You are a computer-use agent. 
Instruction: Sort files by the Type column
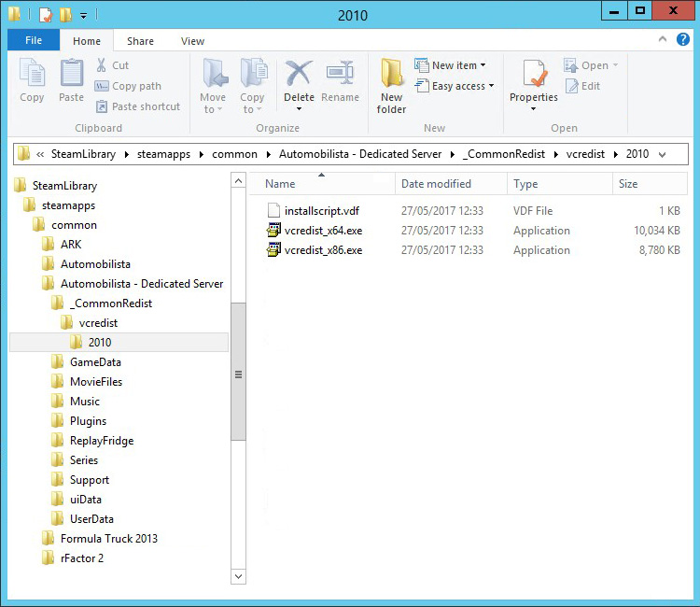coord(560,184)
